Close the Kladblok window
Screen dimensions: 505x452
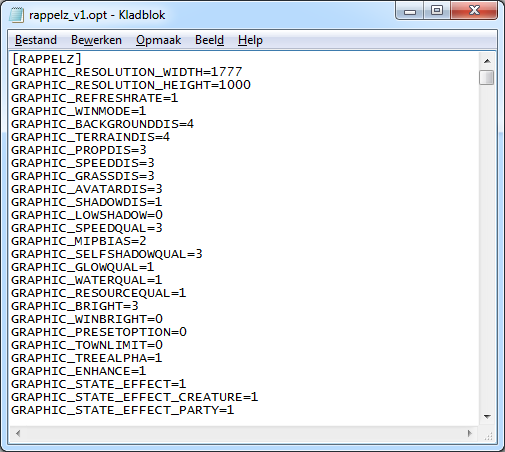coord(474,11)
